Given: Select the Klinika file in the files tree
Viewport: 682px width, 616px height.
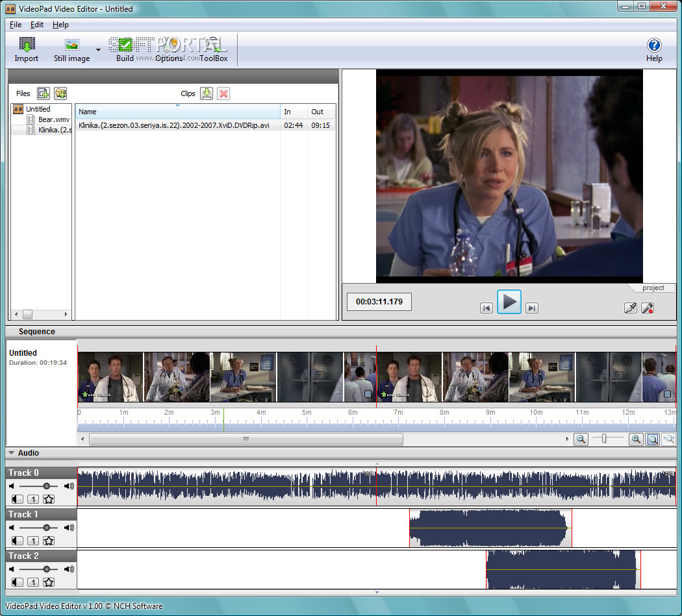Looking at the screenshot, I should pyautogui.click(x=55, y=130).
